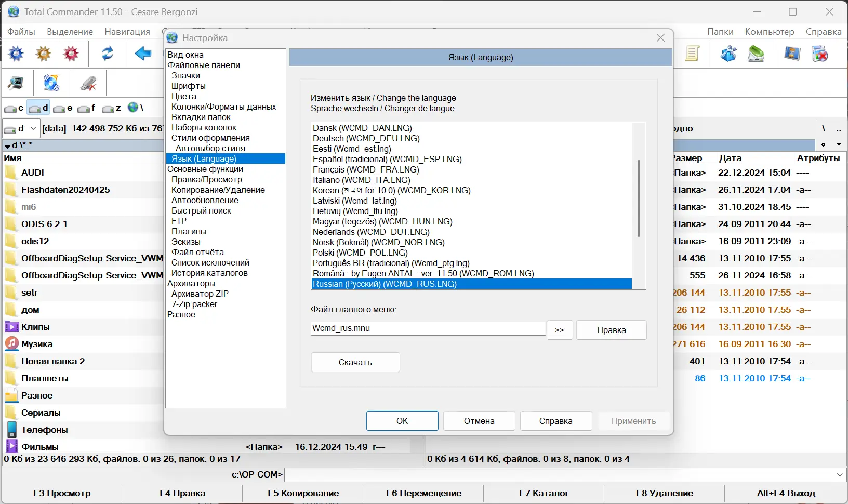Image resolution: width=848 pixels, height=504 pixels.
Task: Open the command line history dropdown
Action: (839, 474)
